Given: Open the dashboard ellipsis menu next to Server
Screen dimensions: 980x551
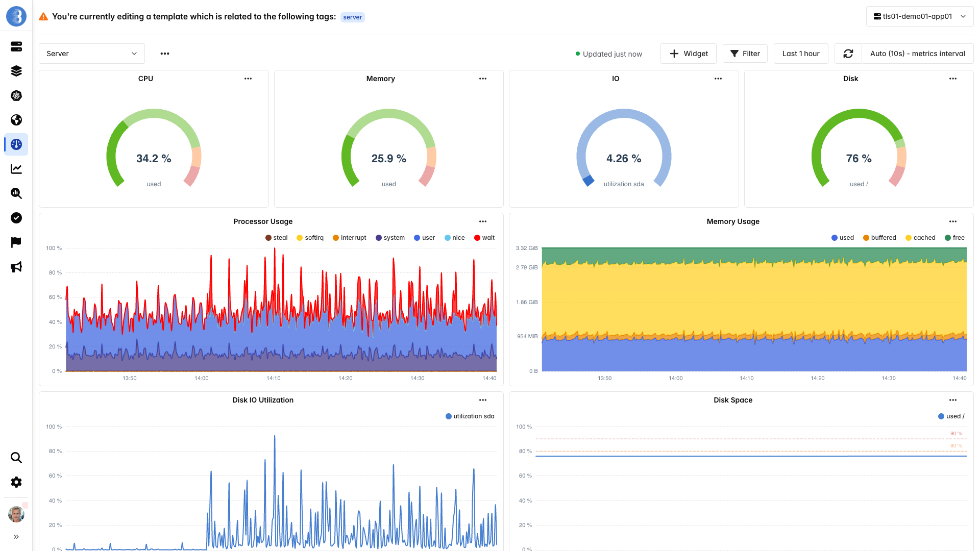Looking at the screenshot, I should point(165,54).
